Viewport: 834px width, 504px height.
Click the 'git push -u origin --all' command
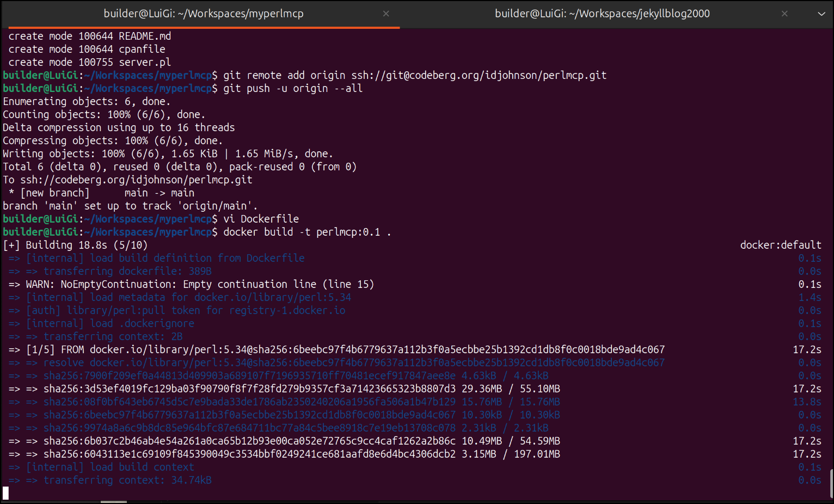point(292,88)
